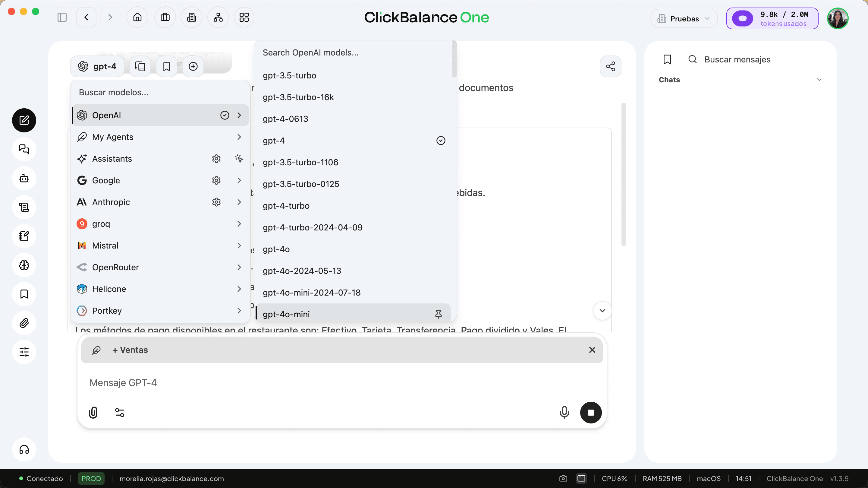Open bookmarks from the left sidebar
868x488 pixels.
[24, 294]
